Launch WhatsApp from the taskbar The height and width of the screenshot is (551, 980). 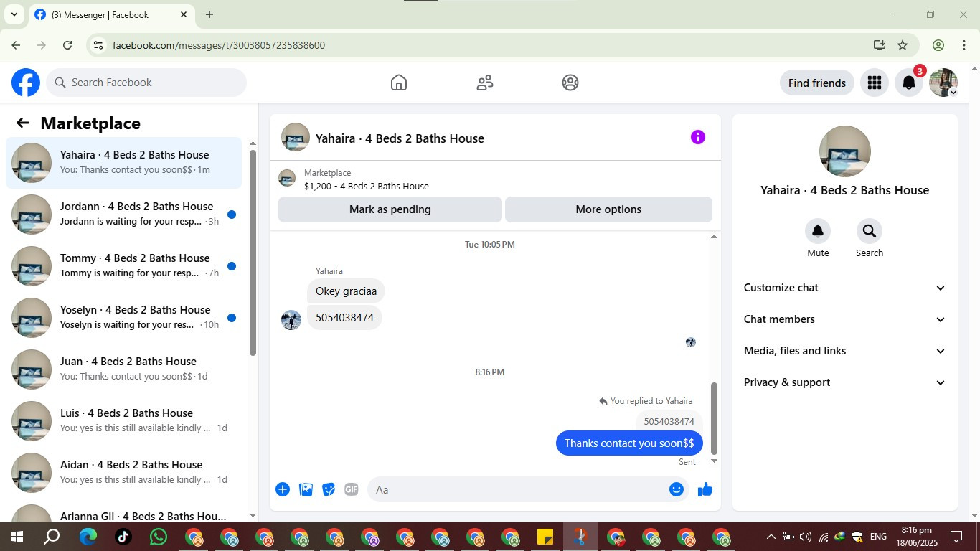click(x=159, y=537)
